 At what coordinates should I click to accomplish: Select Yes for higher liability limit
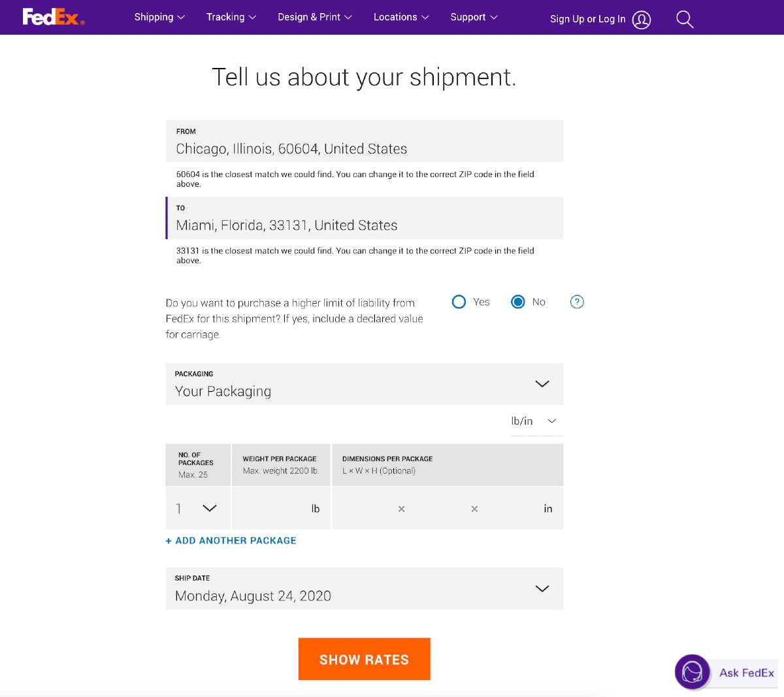pyautogui.click(x=459, y=302)
